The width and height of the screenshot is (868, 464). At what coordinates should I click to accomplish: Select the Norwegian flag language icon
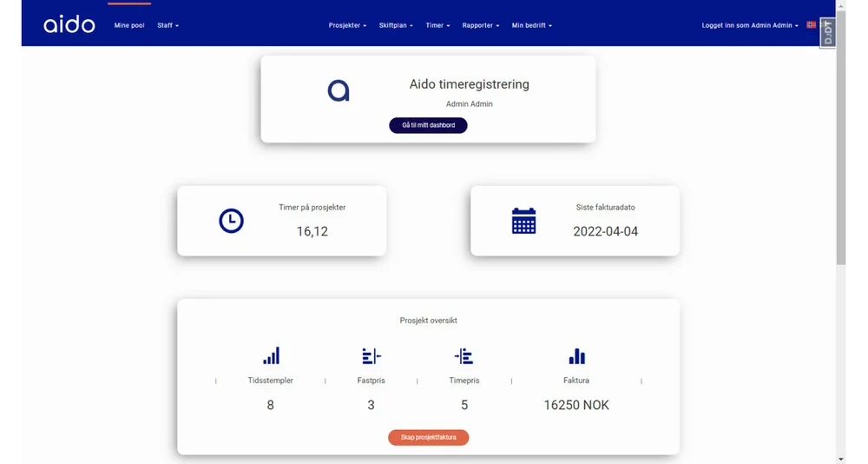[x=812, y=25]
